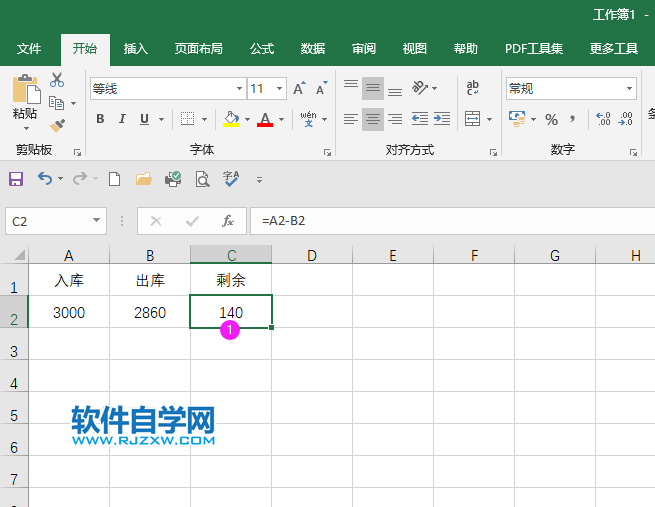Toggle Italic formatting
Viewport: 655px width, 507px height.
point(123,119)
